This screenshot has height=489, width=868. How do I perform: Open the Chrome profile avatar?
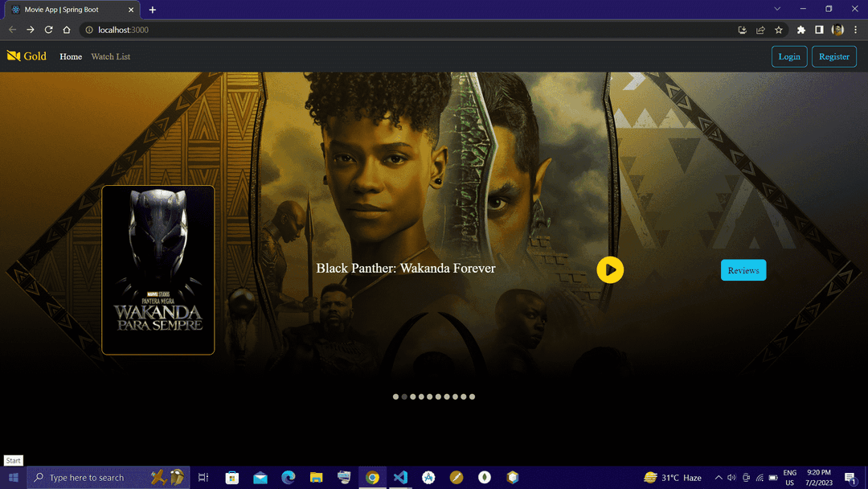pyautogui.click(x=837, y=30)
